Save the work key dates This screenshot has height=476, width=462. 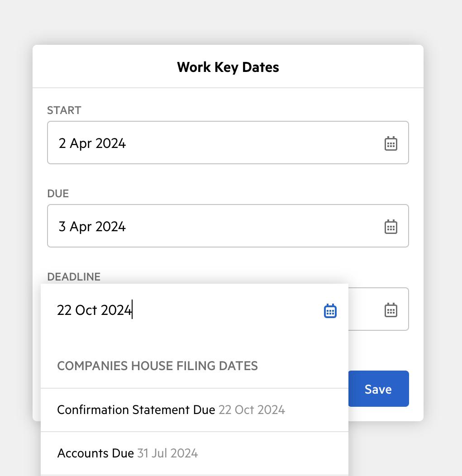pos(378,389)
